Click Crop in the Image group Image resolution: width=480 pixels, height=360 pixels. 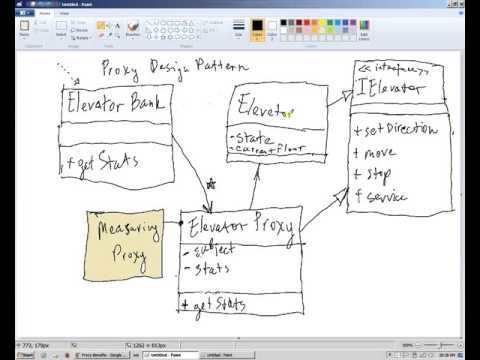coord(79,23)
